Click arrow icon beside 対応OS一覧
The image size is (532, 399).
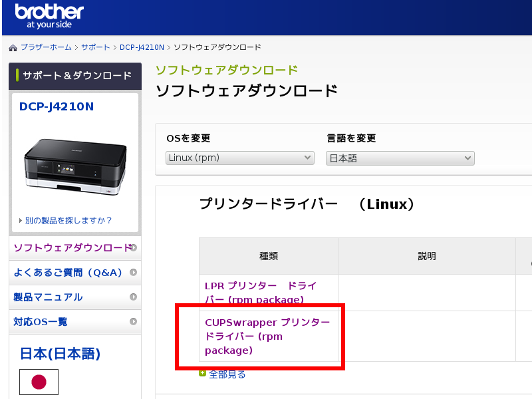(134, 321)
